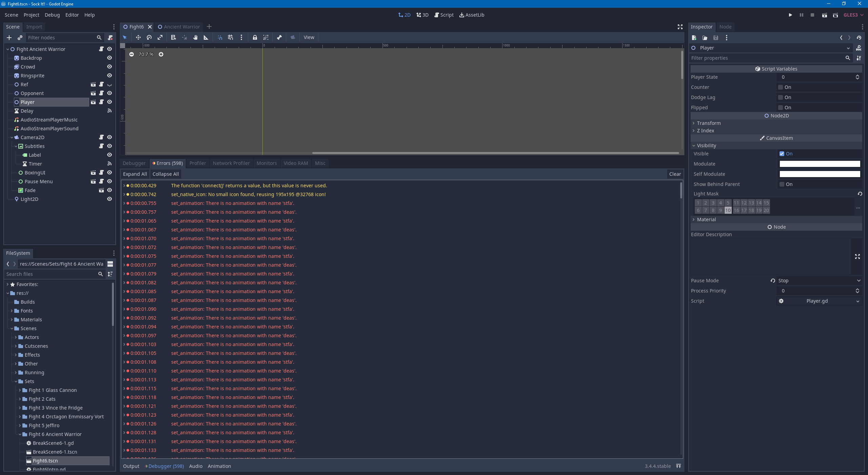Activate the Pan Mode tool
Image resolution: width=868 pixels, height=475 pixels.
195,37
